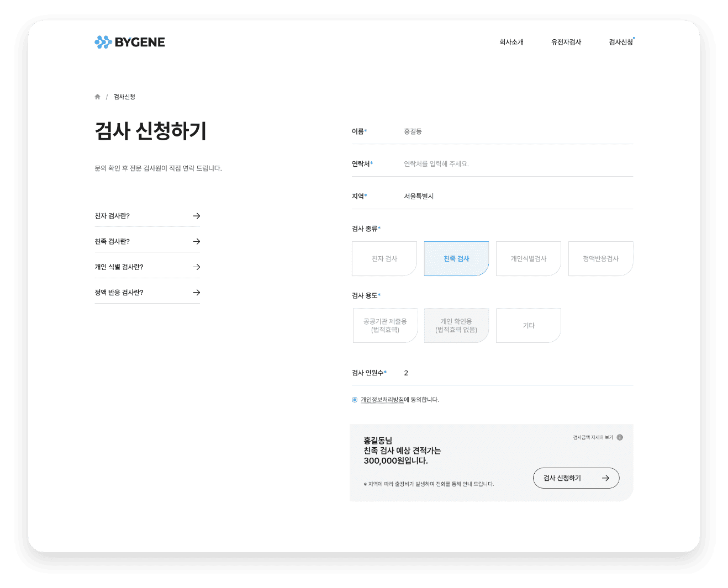728x588 pixels.
Task: Open the 개인정보처리방침 link
Action: point(382,400)
